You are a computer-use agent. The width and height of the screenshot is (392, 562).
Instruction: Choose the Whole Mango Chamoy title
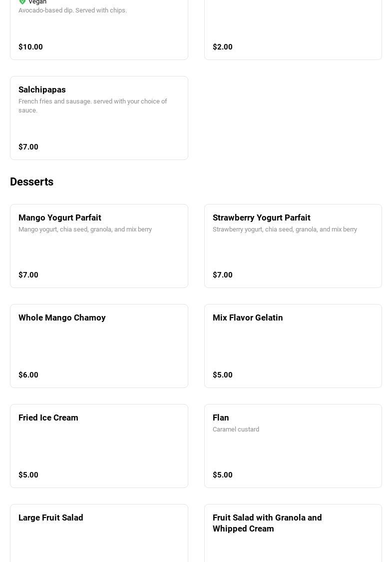click(62, 317)
